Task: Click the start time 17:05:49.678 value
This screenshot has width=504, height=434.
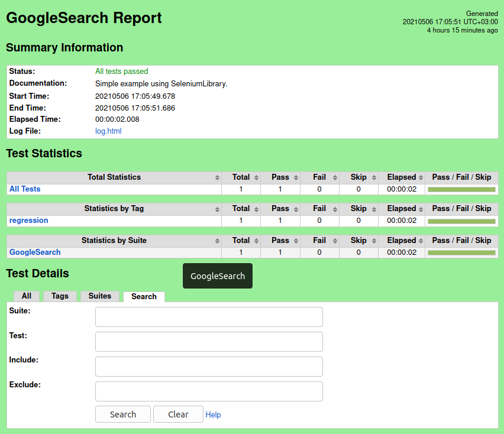Action: click(x=135, y=96)
